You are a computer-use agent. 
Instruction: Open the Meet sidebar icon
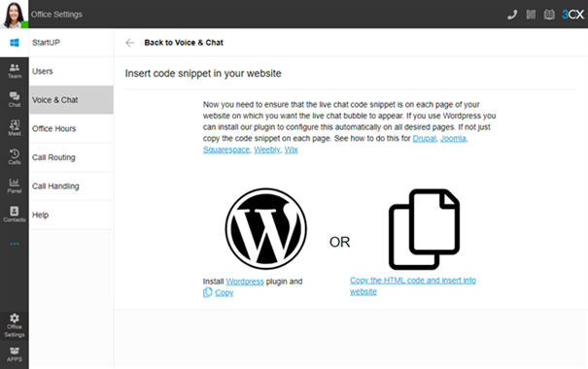coord(15,128)
